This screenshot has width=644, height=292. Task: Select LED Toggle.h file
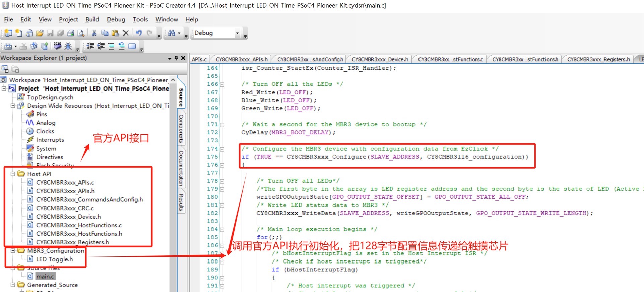tap(54, 259)
